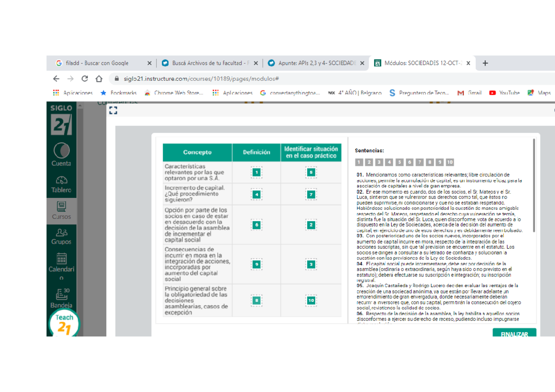Click Definición slot for Características relevantes row

[257, 172]
